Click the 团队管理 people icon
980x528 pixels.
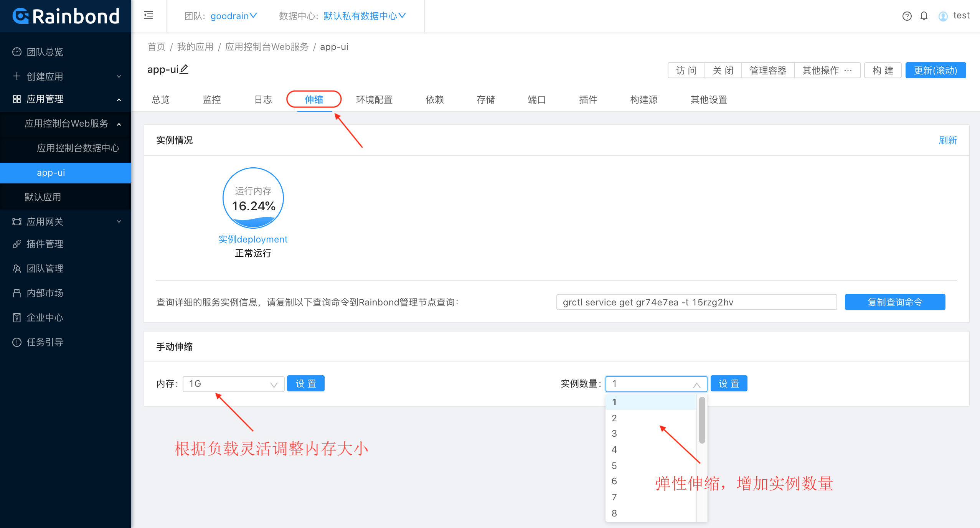(17, 269)
